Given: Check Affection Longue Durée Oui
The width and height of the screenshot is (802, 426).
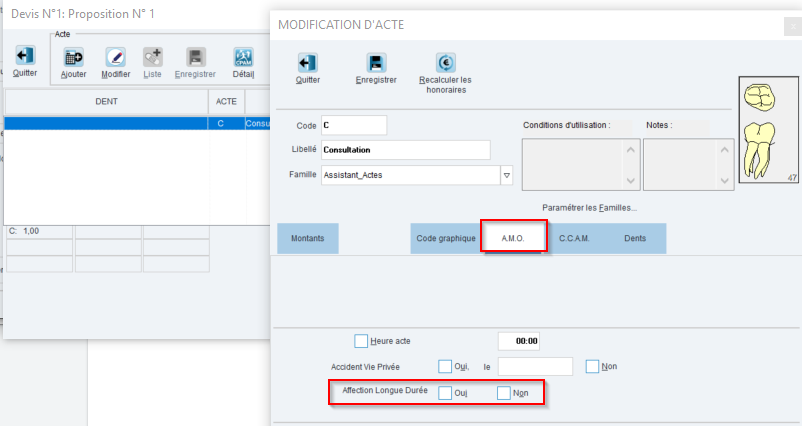Looking at the screenshot, I should coord(445,393).
